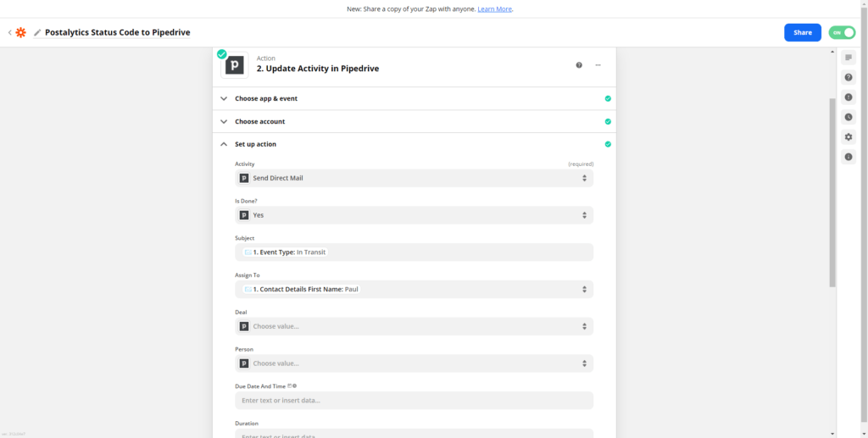
Task: Click the Pipedrive icon in the Is Done field
Action: (243, 215)
